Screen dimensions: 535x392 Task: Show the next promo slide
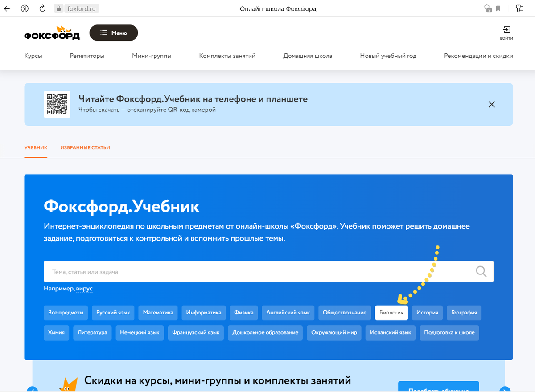[505, 388]
